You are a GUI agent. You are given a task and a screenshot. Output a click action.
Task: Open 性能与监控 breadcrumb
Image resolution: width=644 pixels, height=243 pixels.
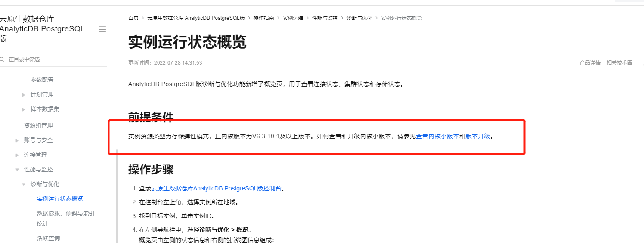click(x=325, y=18)
